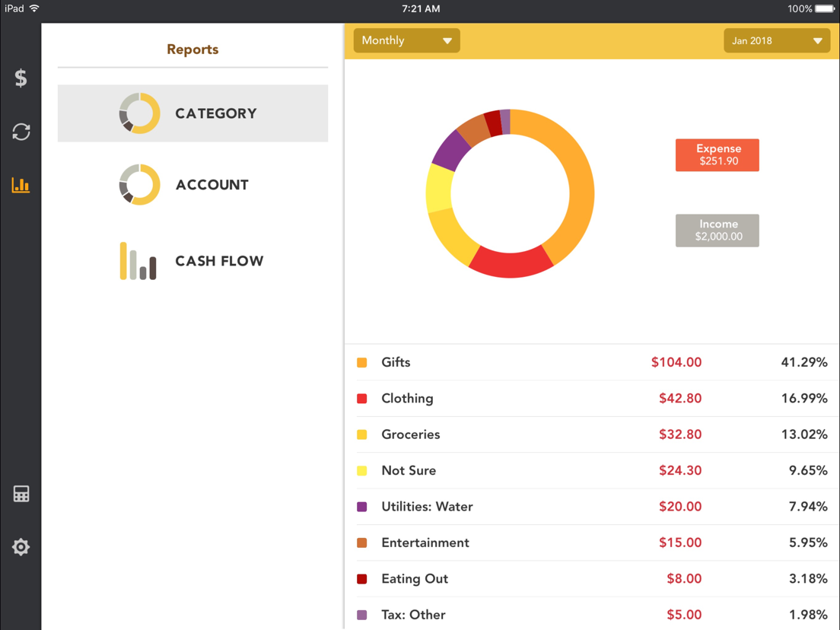
Task: Tap the Gifts orange color swatch
Action: 362,363
